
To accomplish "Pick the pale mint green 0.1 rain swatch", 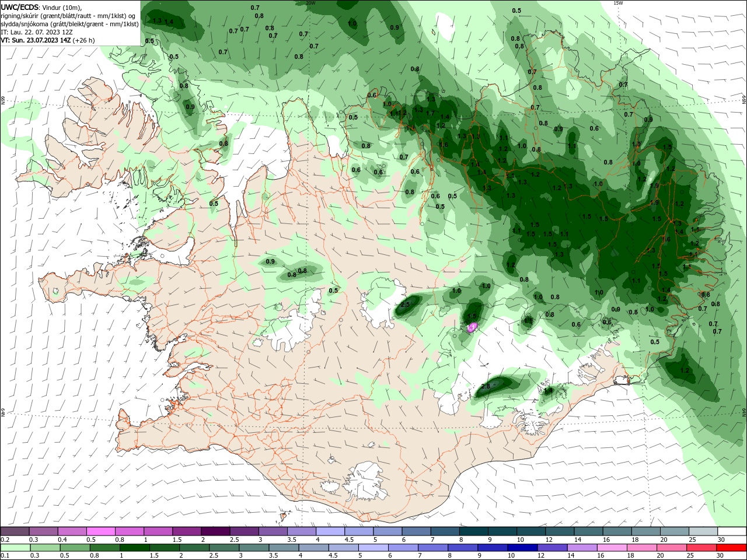I will (x=15, y=548).
